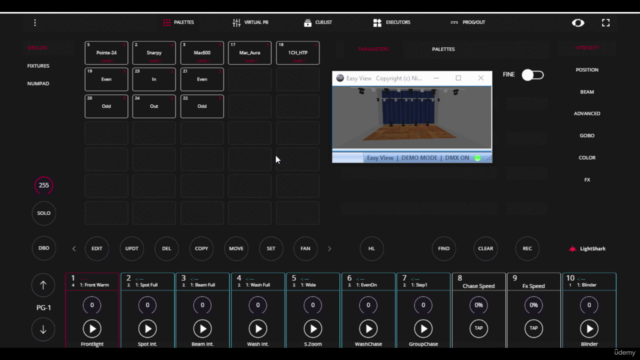This screenshot has width=640, height=360.
Task: Click the MOVE button
Action: [236, 249]
